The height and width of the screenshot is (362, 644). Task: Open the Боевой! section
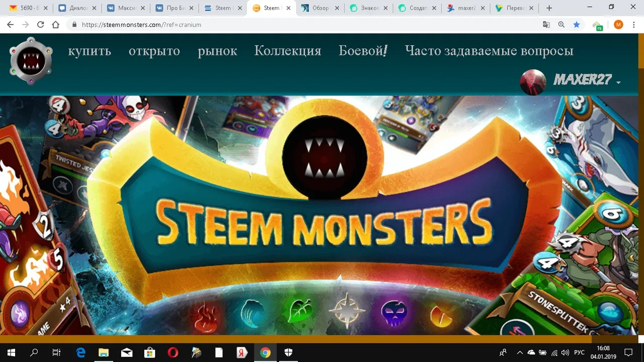(363, 51)
